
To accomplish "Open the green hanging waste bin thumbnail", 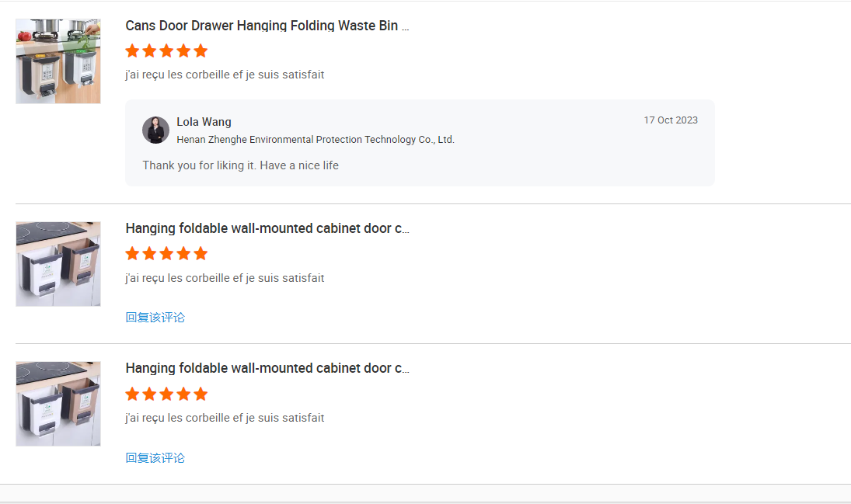I will (58, 61).
